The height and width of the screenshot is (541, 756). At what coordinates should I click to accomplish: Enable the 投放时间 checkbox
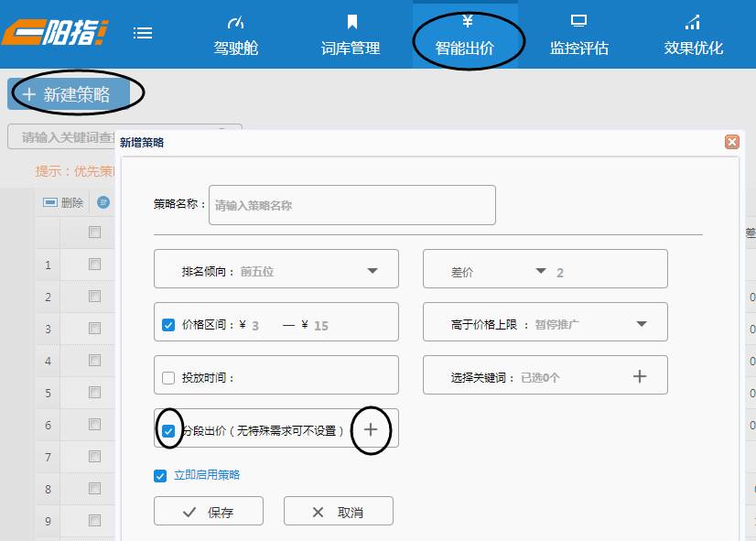pyautogui.click(x=168, y=377)
